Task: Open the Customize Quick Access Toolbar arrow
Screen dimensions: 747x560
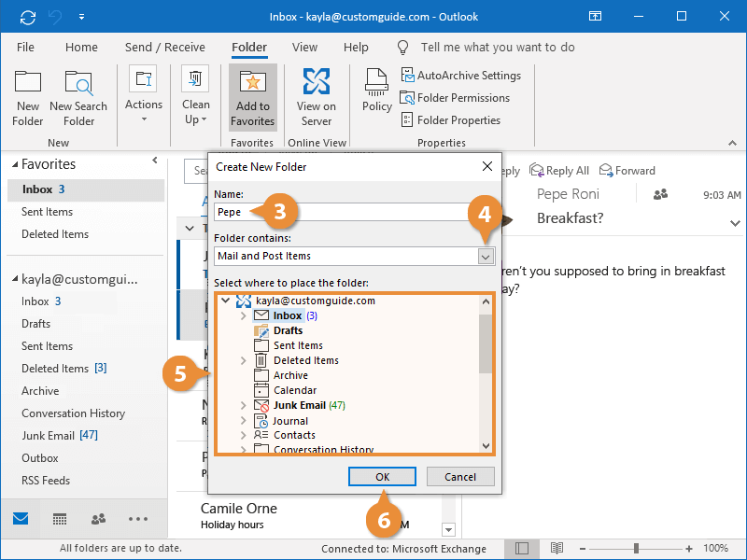Action: (x=82, y=17)
